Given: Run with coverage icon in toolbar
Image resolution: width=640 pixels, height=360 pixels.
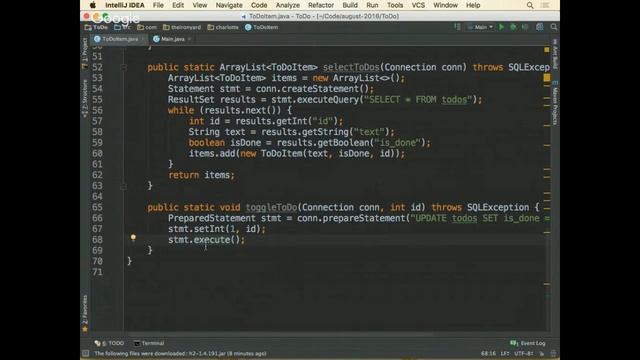Looking at the screenshot, I should [525, 27].
